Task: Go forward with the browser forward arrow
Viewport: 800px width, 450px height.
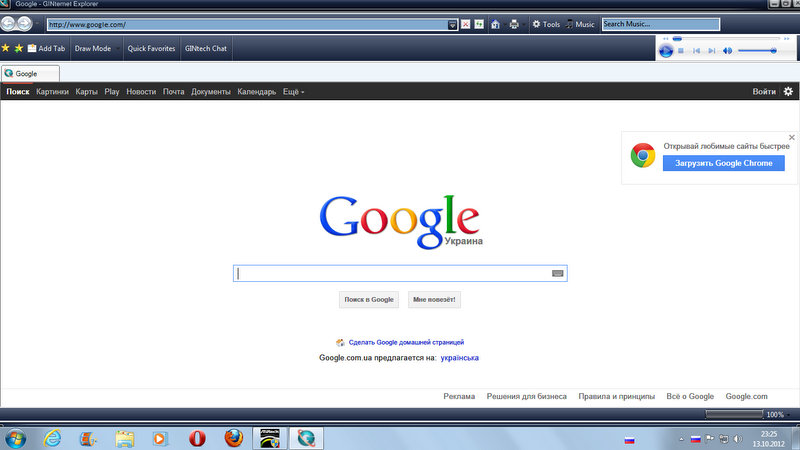Action: point(24,23)
